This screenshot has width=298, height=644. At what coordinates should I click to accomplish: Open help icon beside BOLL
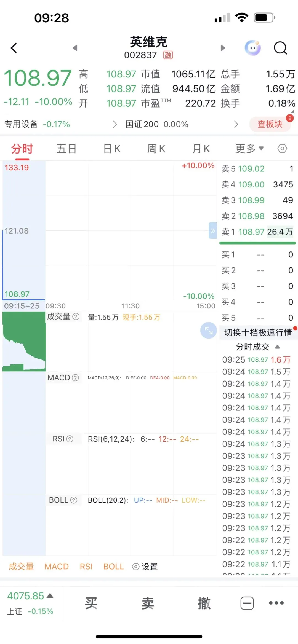tap(74, 500)
